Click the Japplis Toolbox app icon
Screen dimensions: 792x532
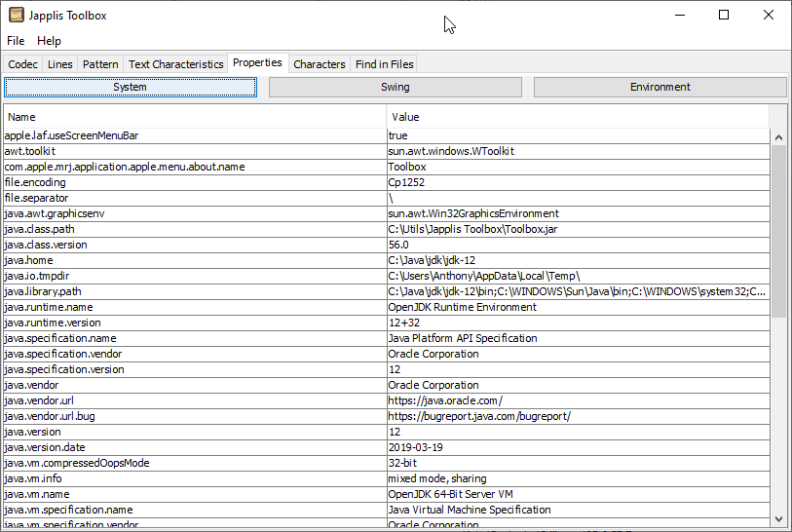pos(17,16)
